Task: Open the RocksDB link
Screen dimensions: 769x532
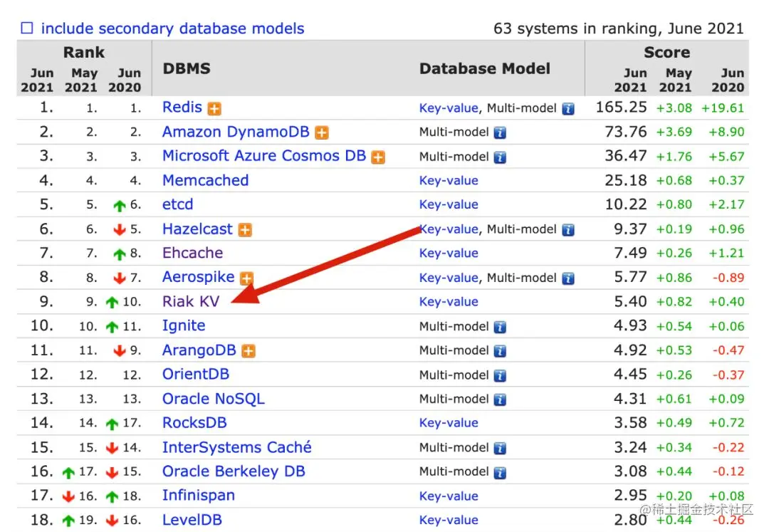Action: tap(194, 422)
